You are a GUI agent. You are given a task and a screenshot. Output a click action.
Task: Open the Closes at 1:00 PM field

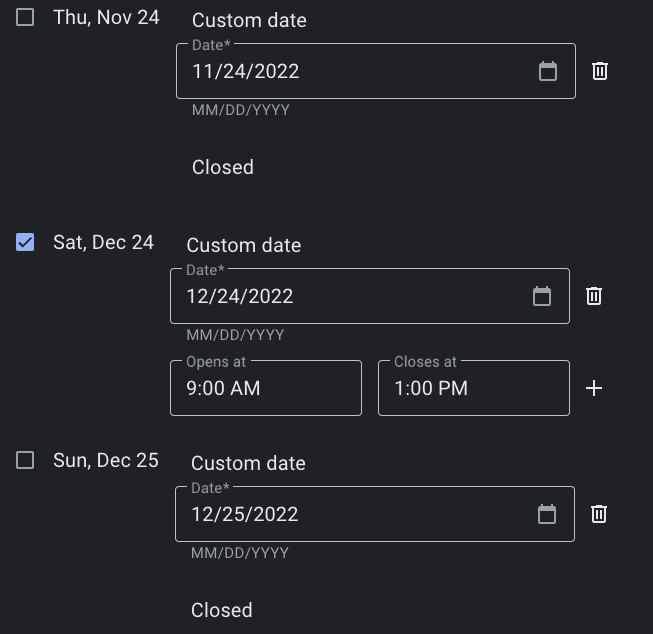(x=473, y=388)
